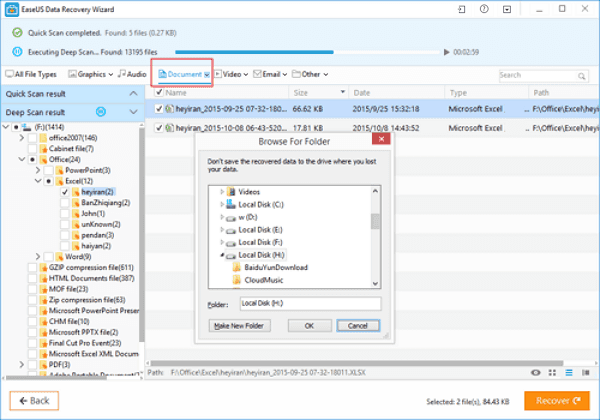
Task: Switch to preview eye view icon
Action: (x=536, y=372)
